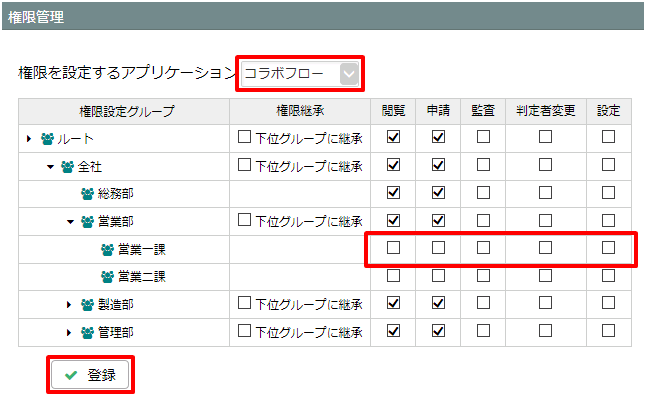
Task: Select the 営業一課 group icon
Action: click(107, 250)
